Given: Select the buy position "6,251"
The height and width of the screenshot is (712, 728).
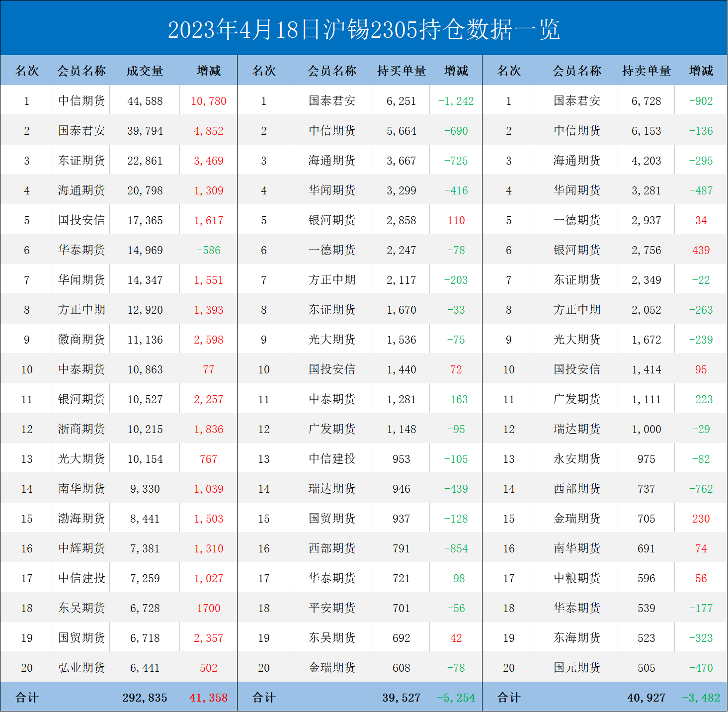Looking at the screenshot, I should [x=402, y=101].
